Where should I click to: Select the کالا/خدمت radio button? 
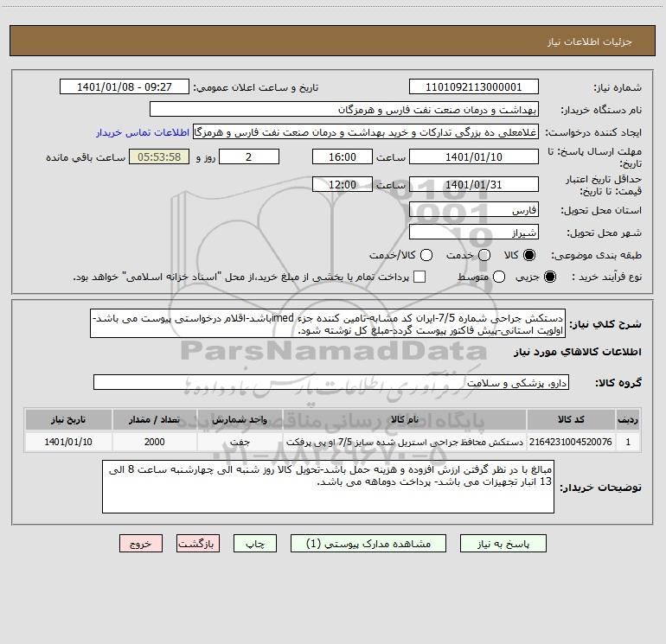(426, 255)
